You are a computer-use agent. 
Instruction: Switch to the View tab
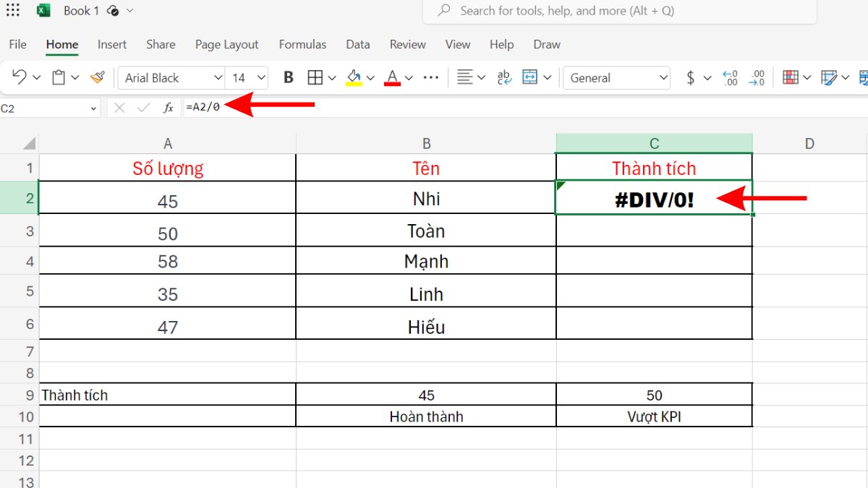(458, 44)
